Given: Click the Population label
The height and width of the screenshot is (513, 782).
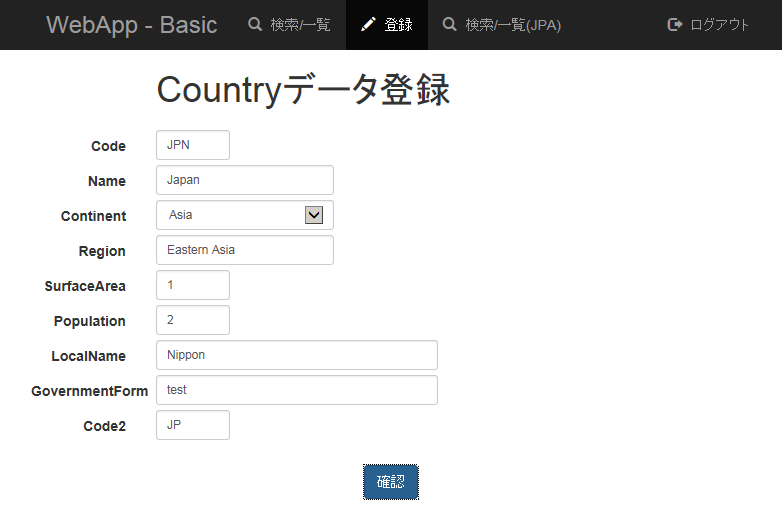Looking at the screenshot, I should point(89,322).
